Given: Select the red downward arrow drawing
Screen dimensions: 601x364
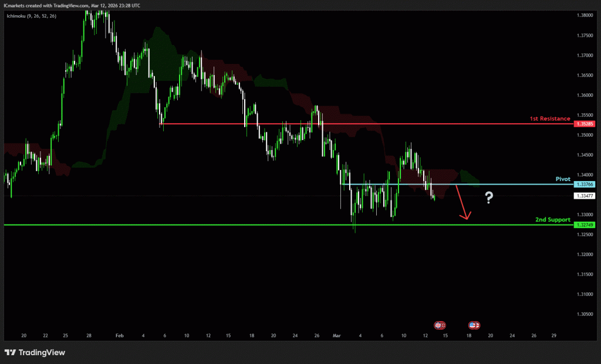Looking at the screenshot, I should click(x=462, y=203).
